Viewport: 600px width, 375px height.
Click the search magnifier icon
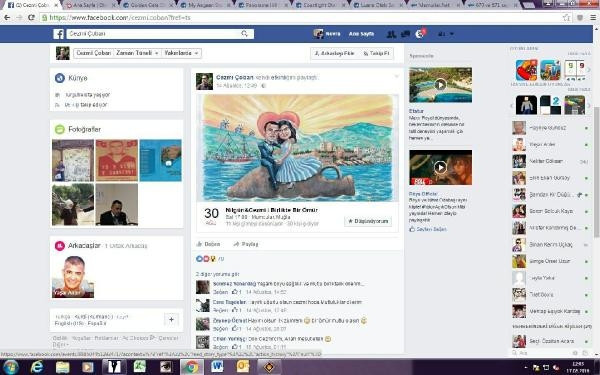pyautogui.click(x=245, y=34)
